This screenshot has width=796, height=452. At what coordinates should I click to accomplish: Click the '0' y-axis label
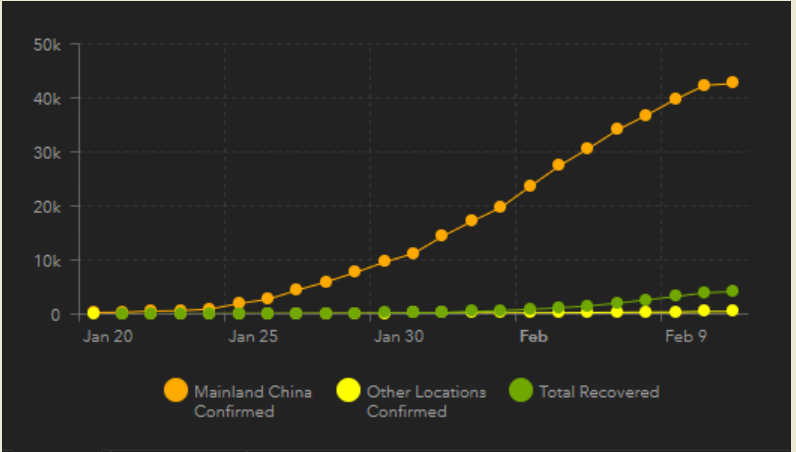[55, 315]
